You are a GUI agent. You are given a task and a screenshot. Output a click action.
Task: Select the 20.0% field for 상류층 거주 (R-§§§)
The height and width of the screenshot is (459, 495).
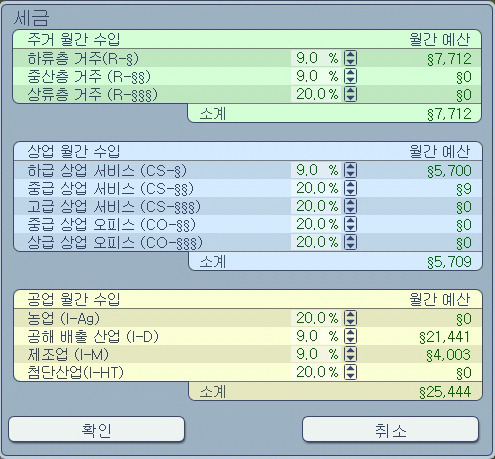coord(317,94)
